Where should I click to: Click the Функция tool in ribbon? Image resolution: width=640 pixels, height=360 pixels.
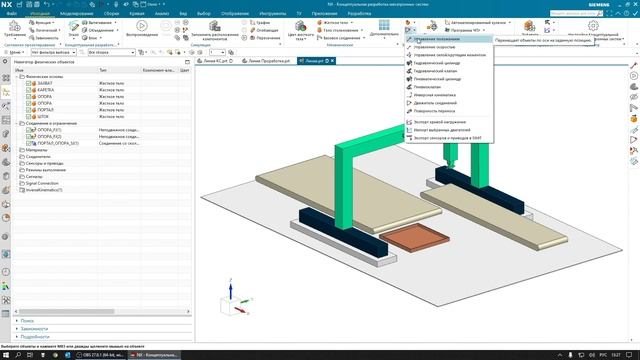[41, 23]
